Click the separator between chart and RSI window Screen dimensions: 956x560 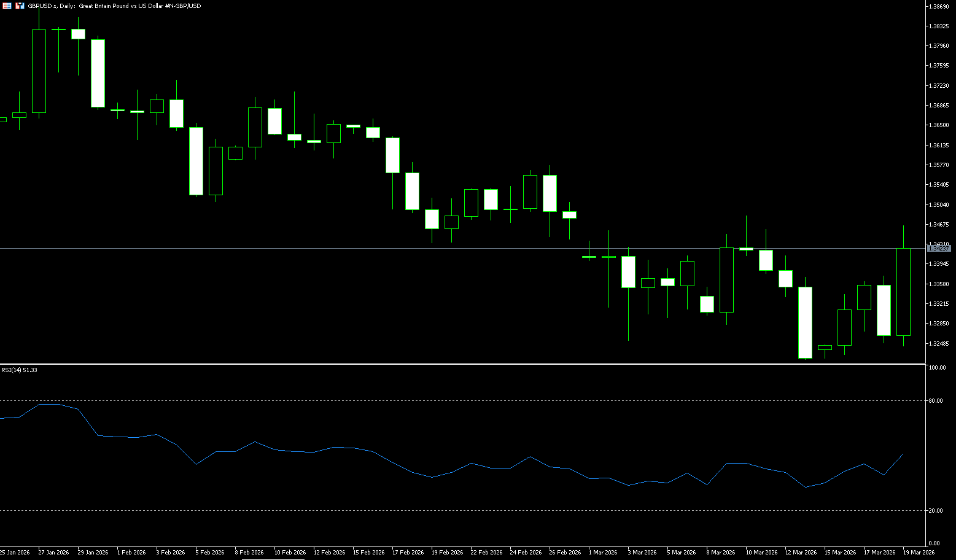tap(461, 364)
